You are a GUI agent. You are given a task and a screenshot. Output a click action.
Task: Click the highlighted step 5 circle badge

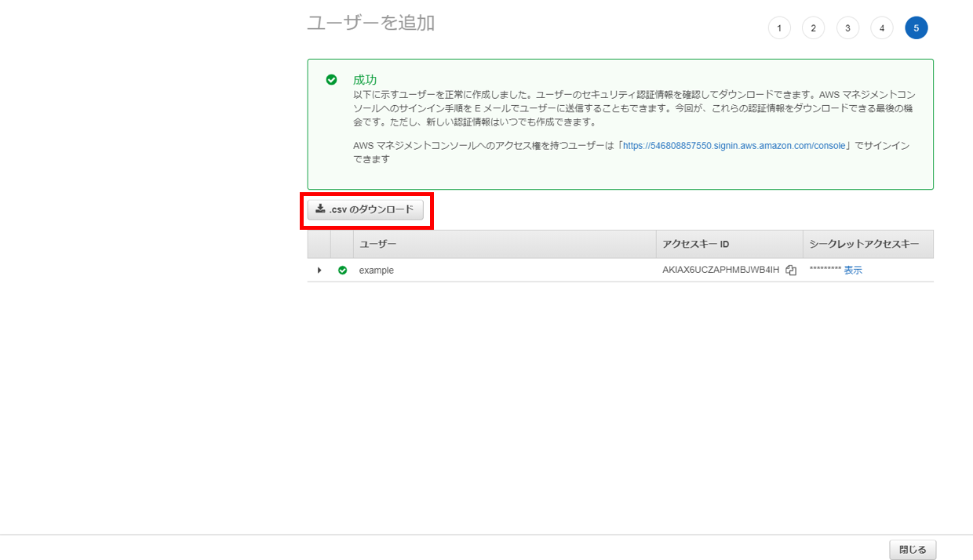(x=916, y=27)
